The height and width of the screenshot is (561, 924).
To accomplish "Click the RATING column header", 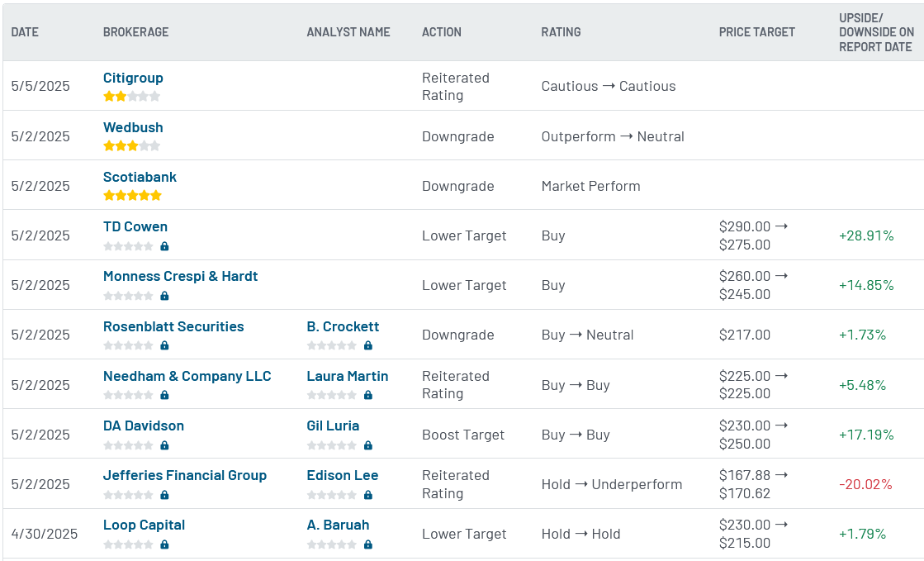I will coord(561,32).
